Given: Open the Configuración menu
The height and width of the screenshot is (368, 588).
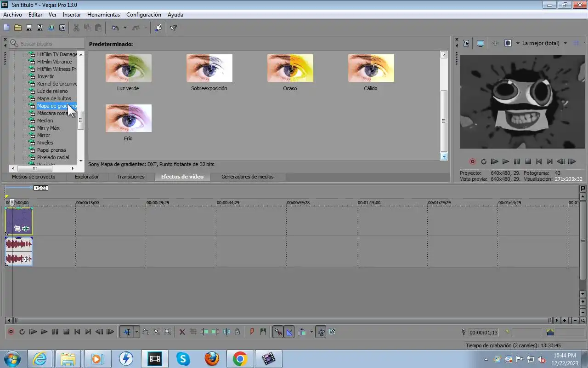Looking at the screenshot, I should click(x=144, y=15).
